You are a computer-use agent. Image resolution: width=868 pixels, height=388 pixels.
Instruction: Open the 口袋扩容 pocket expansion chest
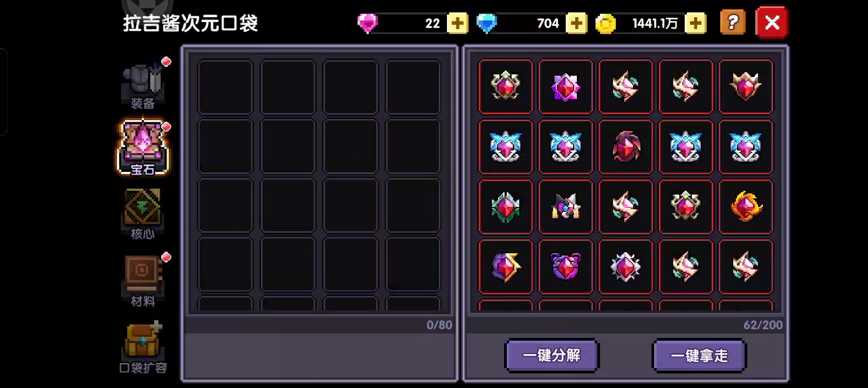[143, 348]
